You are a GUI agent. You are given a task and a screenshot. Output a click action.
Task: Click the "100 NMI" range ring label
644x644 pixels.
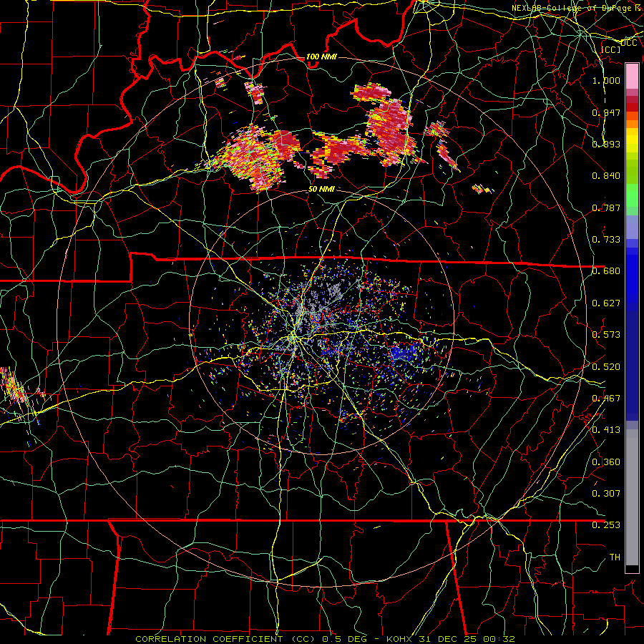point(321,57)
